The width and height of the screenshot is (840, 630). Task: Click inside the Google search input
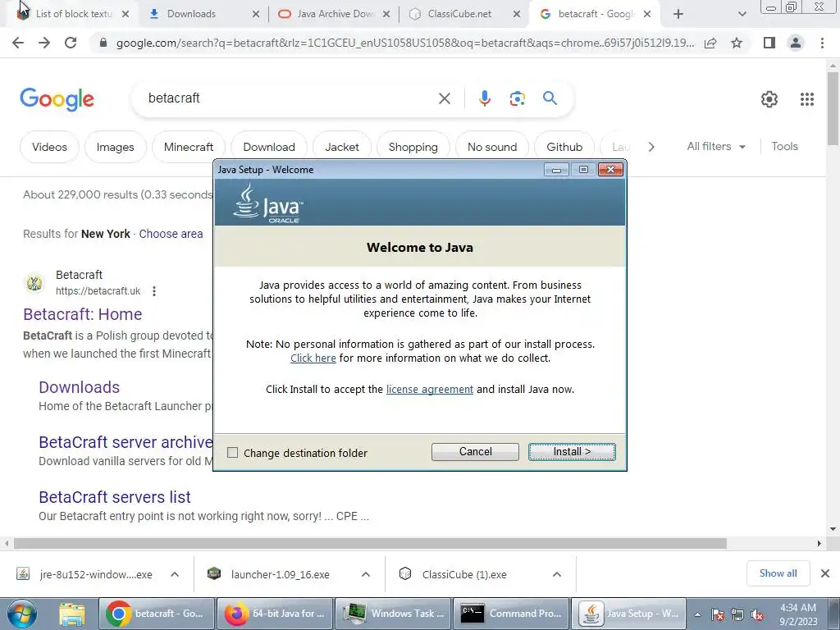pyautogui.click(x=290, y=98)
